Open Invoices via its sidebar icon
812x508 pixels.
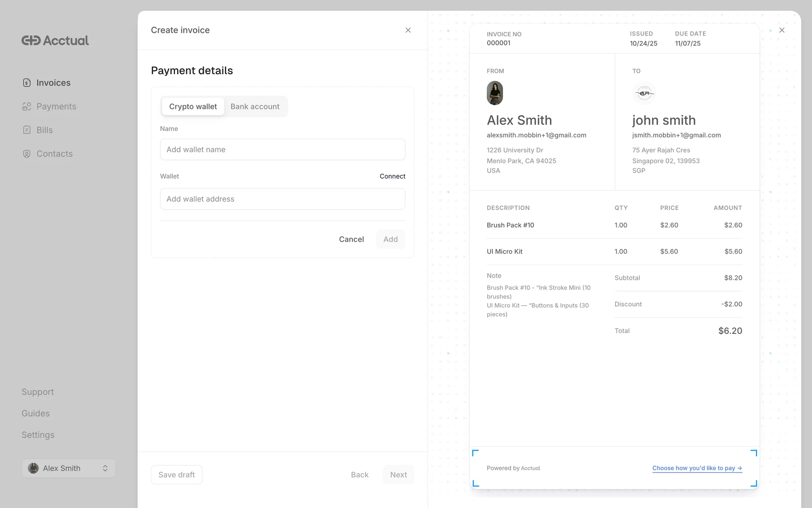pyautogui.click(x=27, y=83)
